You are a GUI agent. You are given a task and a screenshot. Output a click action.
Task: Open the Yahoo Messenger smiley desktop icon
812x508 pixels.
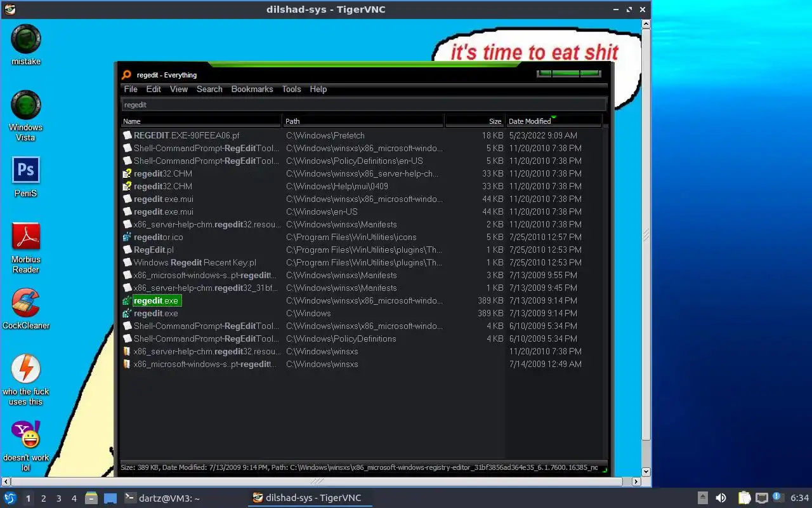(26, 436)
